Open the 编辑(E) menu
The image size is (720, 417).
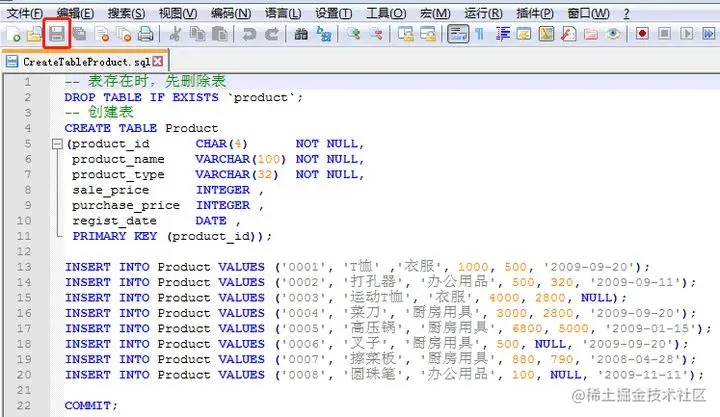[x=75, y=13]
